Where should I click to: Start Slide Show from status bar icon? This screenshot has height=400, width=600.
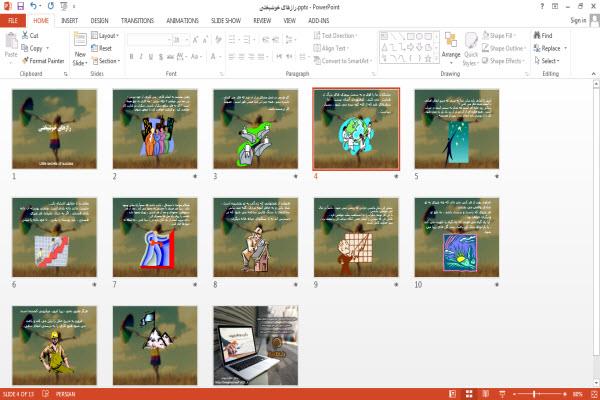pos(502,394)
